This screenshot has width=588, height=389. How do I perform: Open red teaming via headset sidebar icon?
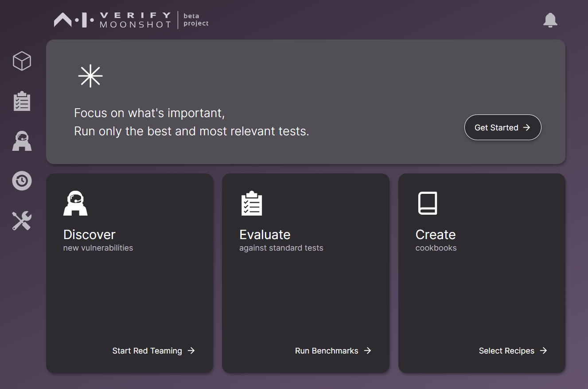tap(21, 141)
